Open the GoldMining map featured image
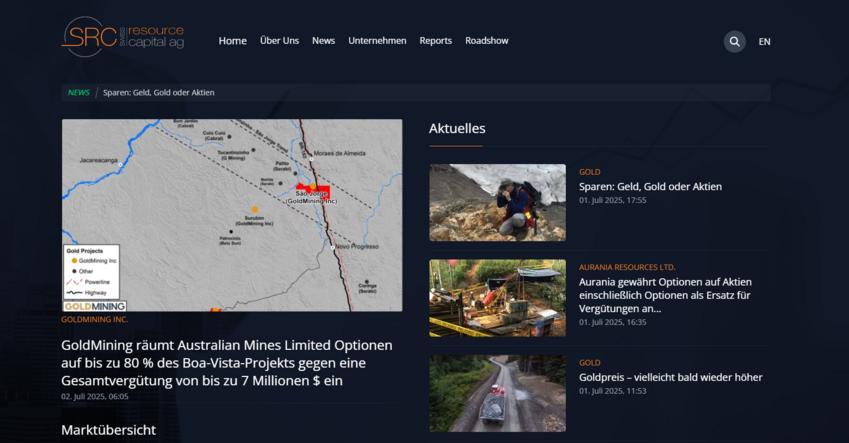Screen dimensions: 849x443 click(232, 216)
